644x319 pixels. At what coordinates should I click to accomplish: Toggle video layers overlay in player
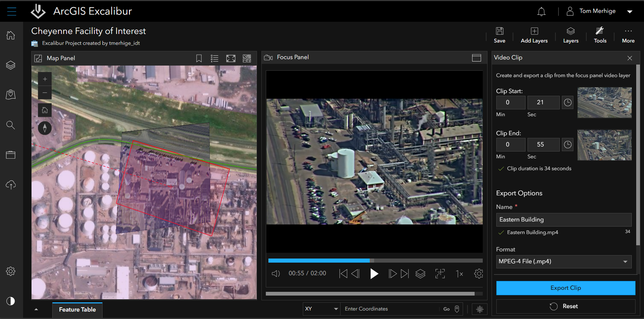(420, 273)
